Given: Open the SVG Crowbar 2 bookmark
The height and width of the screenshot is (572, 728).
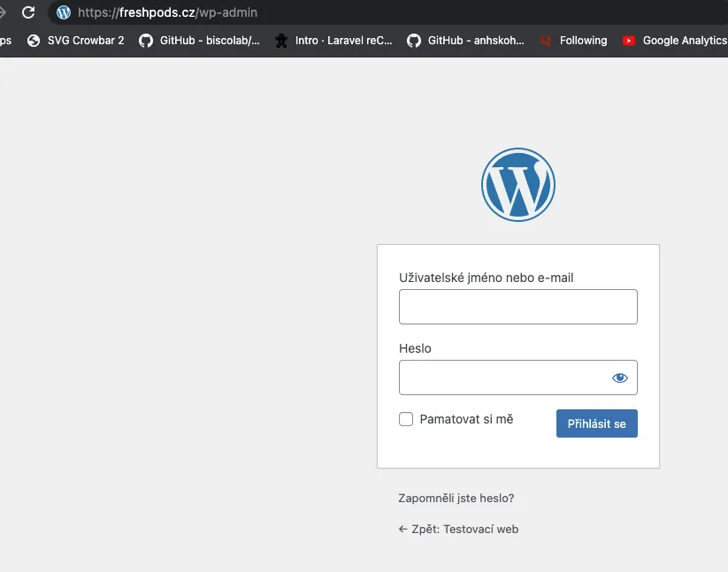Looking at the screenshot, I should [x=76, y=41].
